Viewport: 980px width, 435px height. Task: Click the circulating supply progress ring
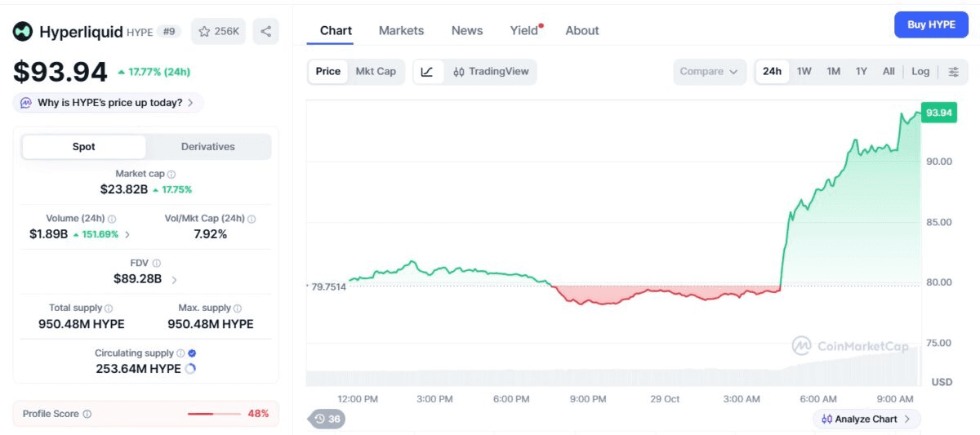click(190, 369)
